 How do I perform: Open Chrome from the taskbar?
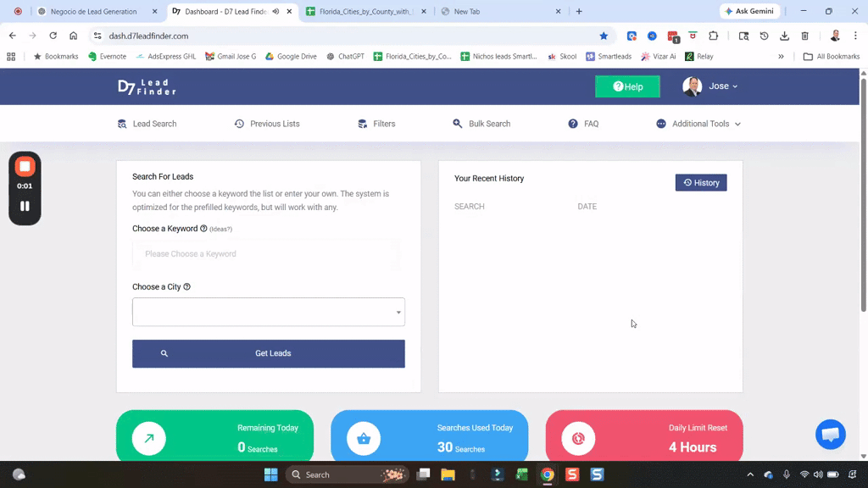pos(548,474)
